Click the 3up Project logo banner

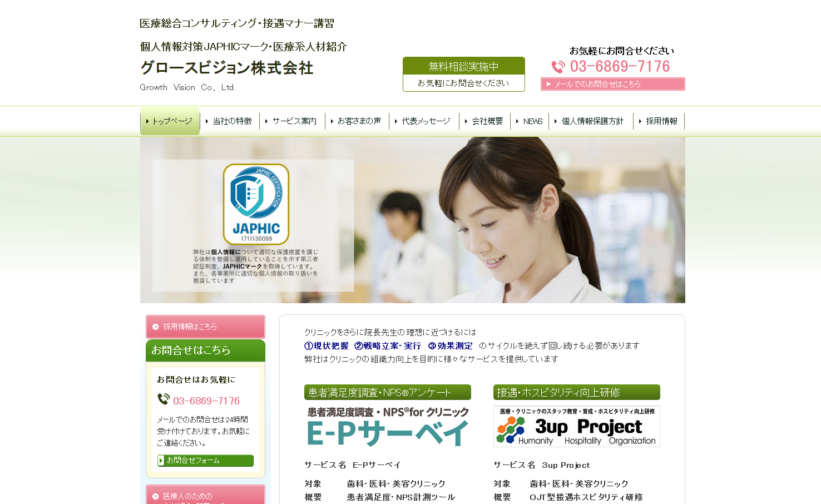pos(576,426)
